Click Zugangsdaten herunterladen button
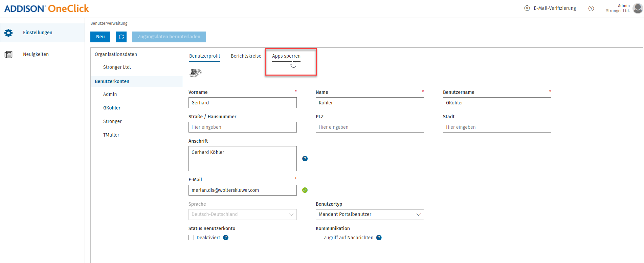 pos(169,37)
